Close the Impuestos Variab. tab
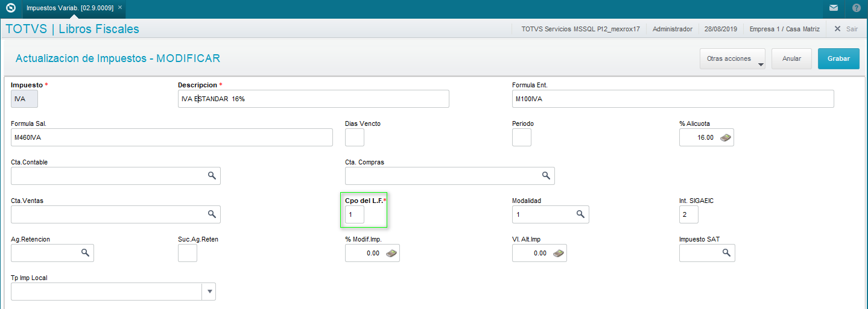 [120, 7]
